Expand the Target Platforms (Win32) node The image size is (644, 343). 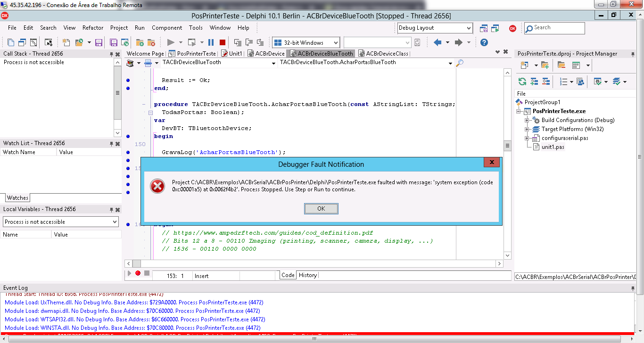tap(528, 129)
